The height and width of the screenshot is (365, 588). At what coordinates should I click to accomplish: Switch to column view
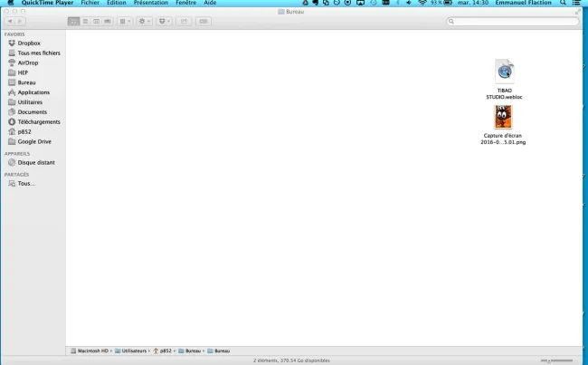(x=96, y=22)
